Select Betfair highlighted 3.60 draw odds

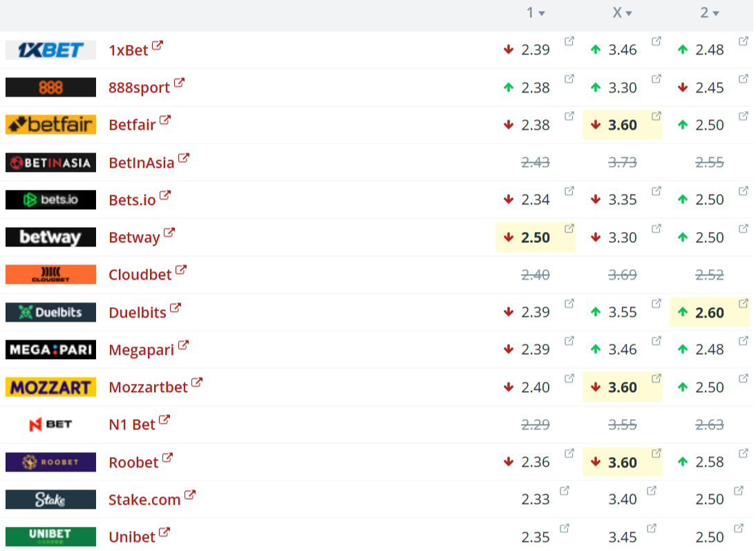tap(623, 125)
